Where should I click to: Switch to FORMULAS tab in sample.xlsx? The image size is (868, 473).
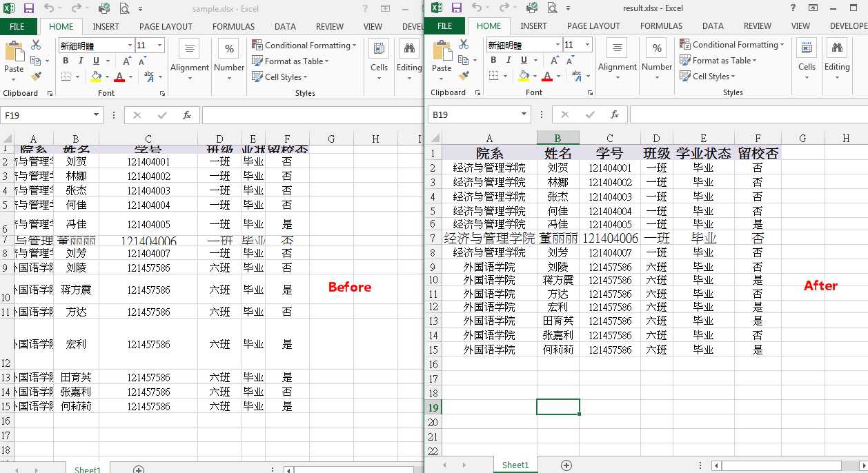tap(234, 27)
